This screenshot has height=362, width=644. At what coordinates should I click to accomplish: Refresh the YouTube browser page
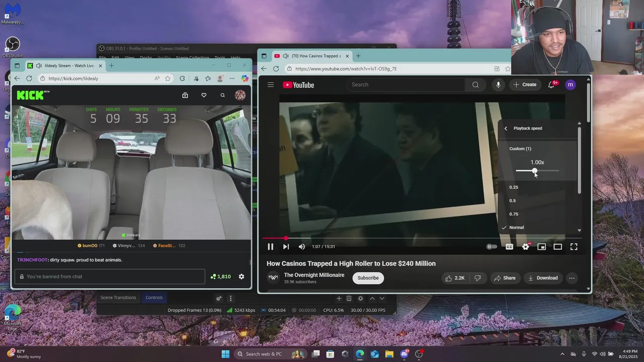click(x=276, y=68)
